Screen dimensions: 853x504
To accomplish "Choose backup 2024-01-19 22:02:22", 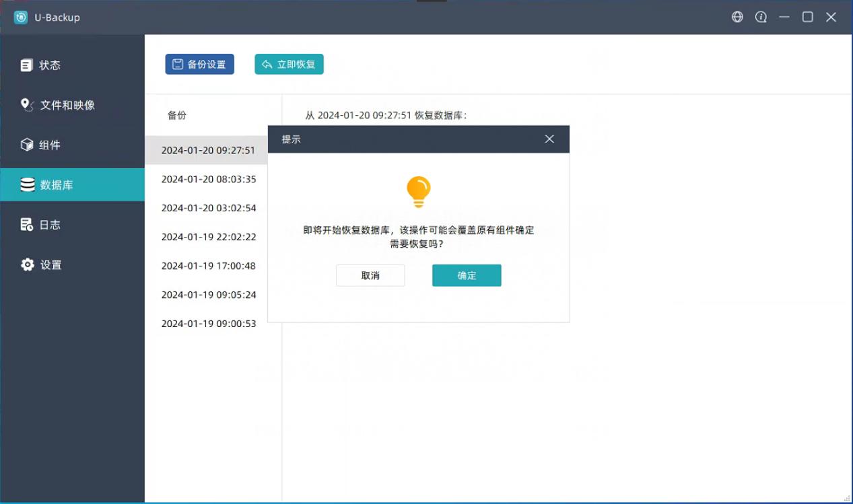I will [209, 237].
